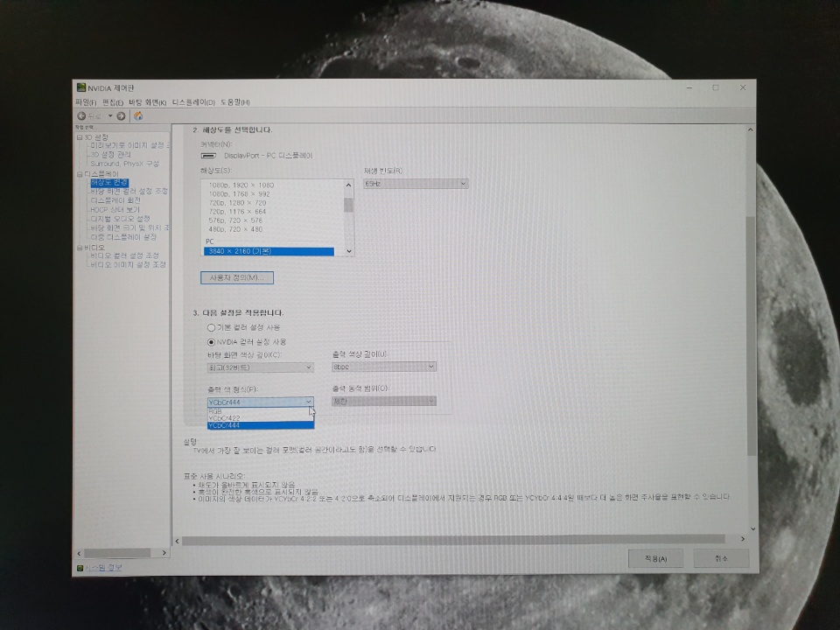Select 미리보기로 이미지 설정 tree item
Image resolution: width=840 pixels, height=630 pixels.
point(129,145)
